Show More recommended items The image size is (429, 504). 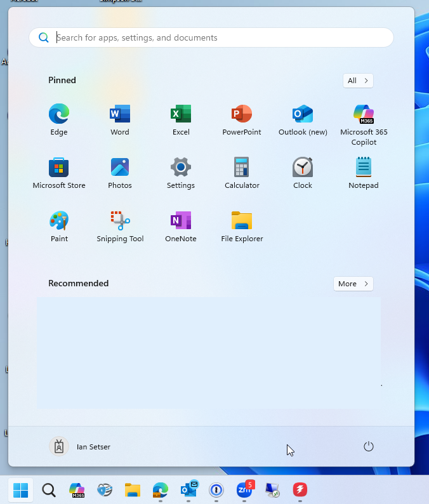tap(353, 284)
